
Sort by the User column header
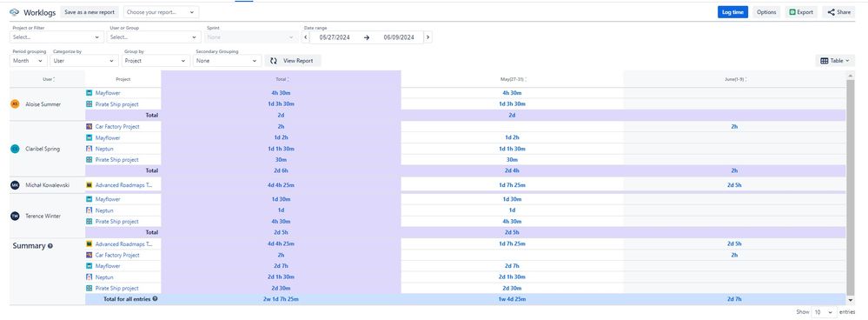coord(48,79)
